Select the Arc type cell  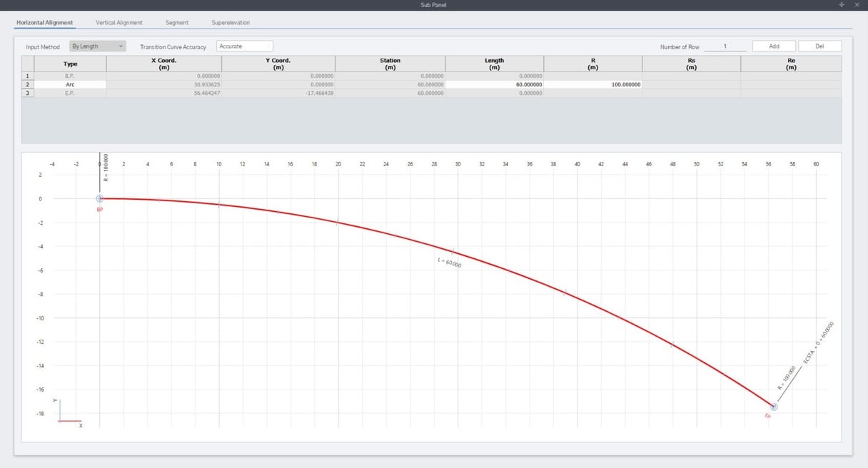point(70,84)
